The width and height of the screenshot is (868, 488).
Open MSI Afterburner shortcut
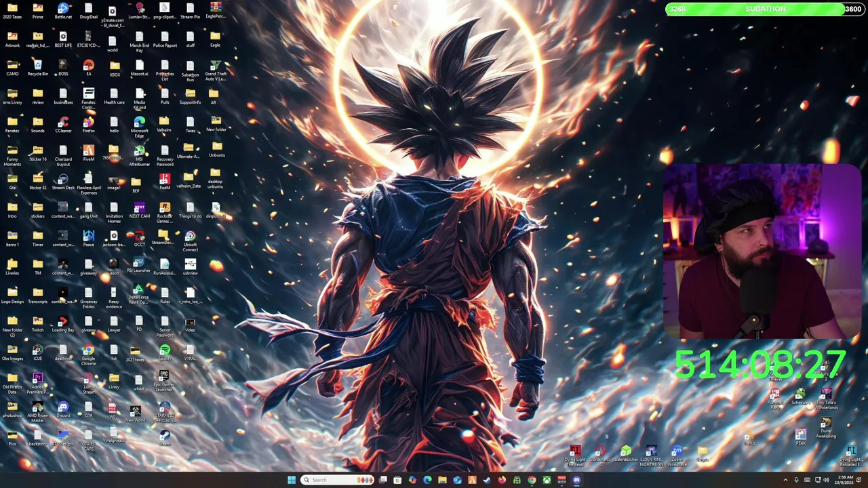click(139, 155)
